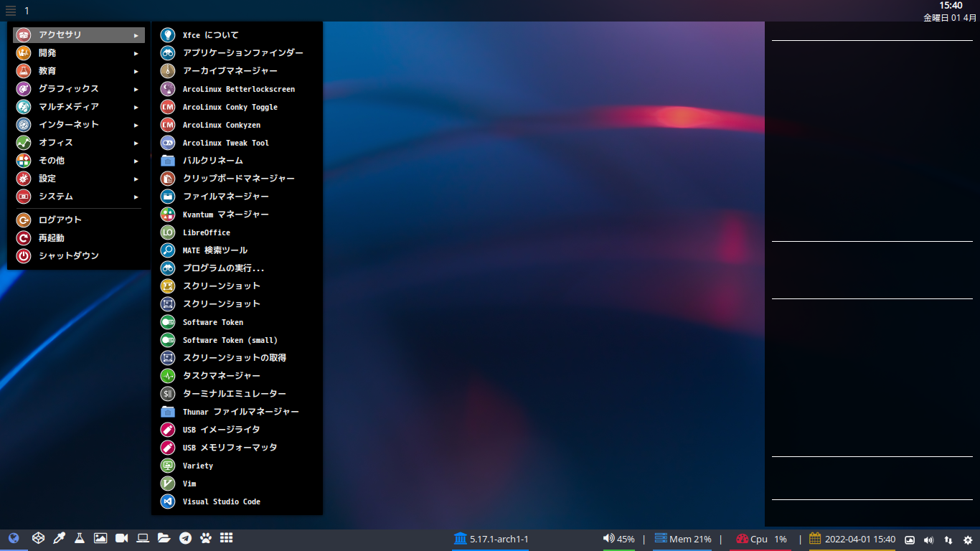980x551 pixels.
Task: Launch Visual Studio Code
Action: point(237,501)
